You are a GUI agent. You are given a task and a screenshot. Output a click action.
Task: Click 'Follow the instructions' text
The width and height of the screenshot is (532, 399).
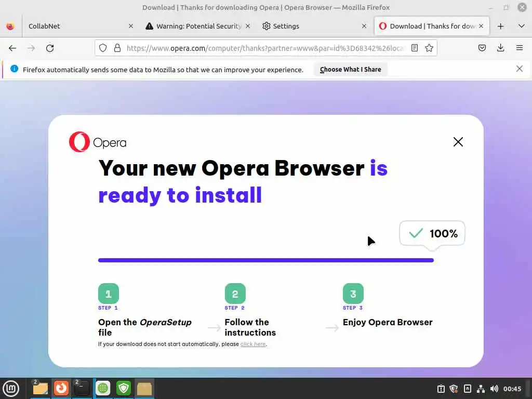click(x=250, y=327)
